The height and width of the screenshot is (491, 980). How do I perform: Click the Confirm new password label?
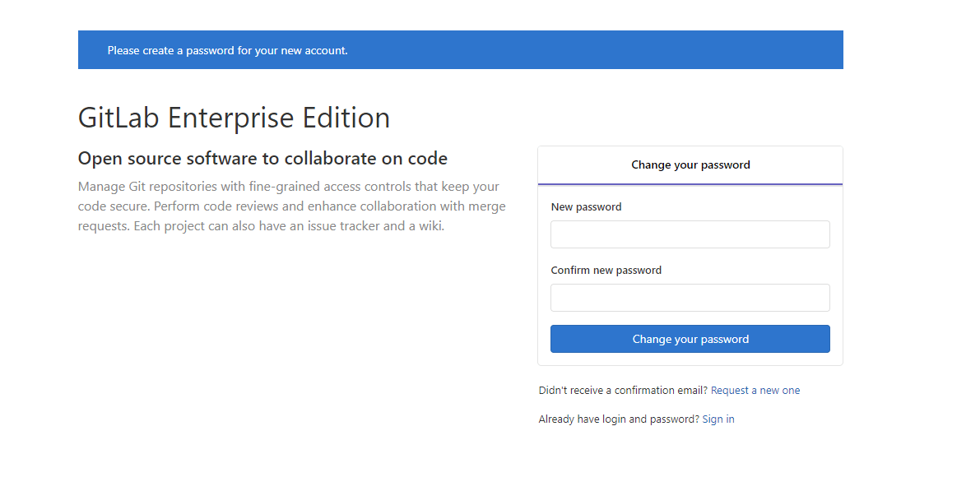606,271
